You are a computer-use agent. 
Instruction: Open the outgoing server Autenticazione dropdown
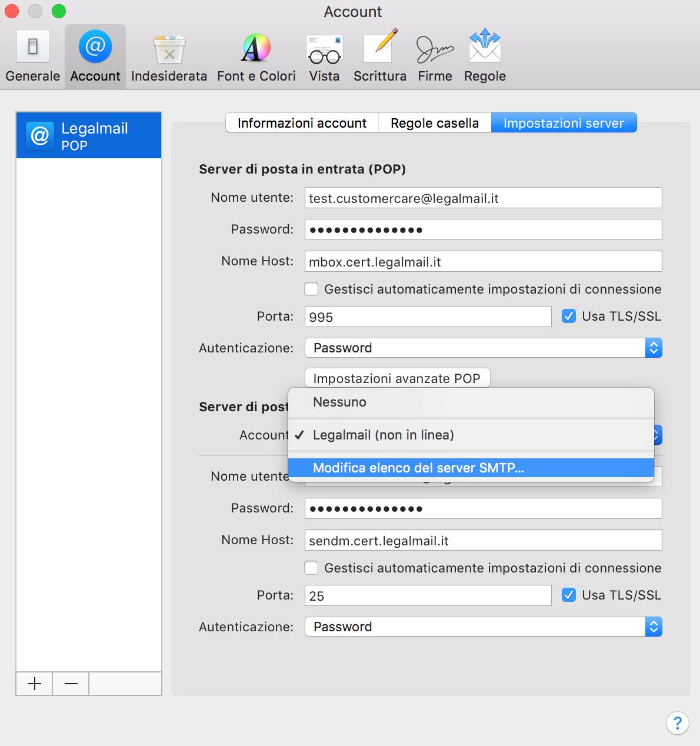coord(483,627)
